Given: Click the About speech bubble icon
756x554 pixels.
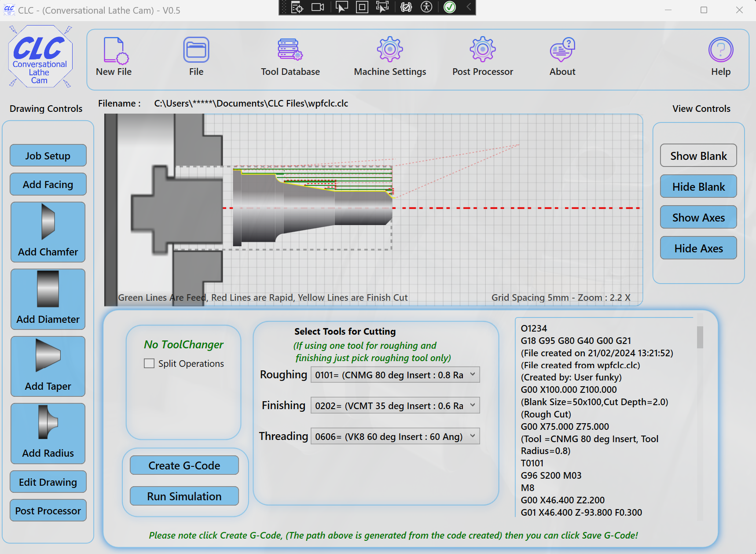Looking at the screenshot, I should point(562,49).
